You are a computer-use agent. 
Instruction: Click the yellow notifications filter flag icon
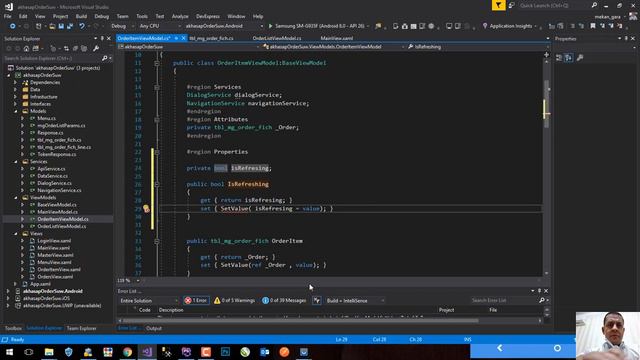click(498, 5)
